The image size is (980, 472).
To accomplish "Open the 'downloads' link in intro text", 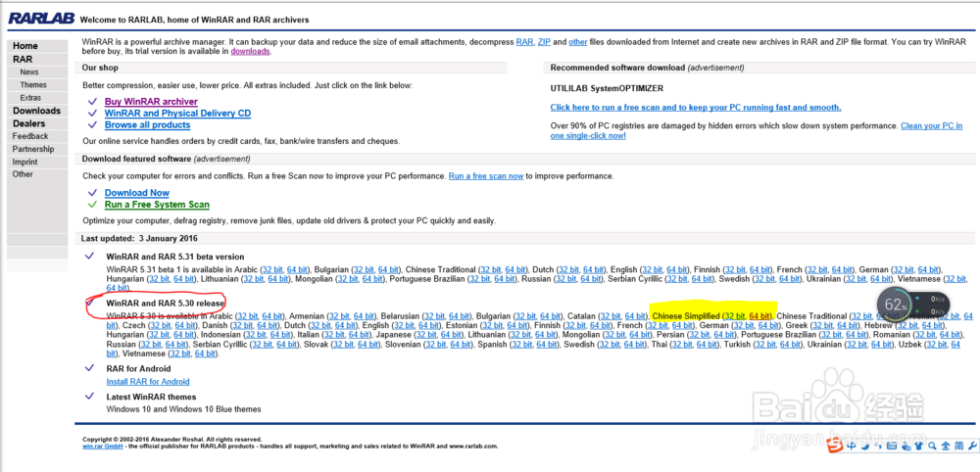I will click(x=250, y=51).
